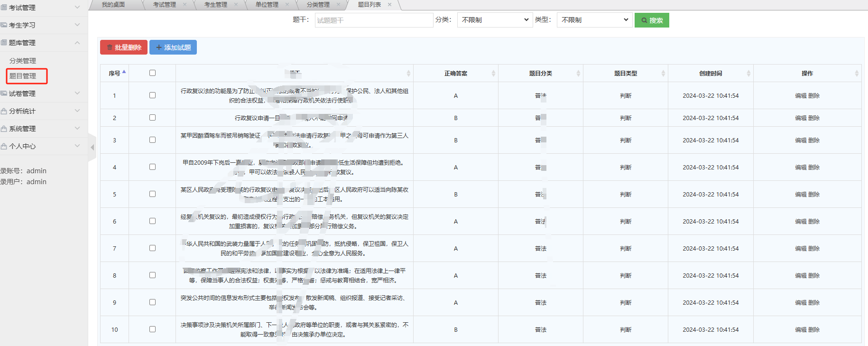Check the box for row 7

click(x=152, y=248)
